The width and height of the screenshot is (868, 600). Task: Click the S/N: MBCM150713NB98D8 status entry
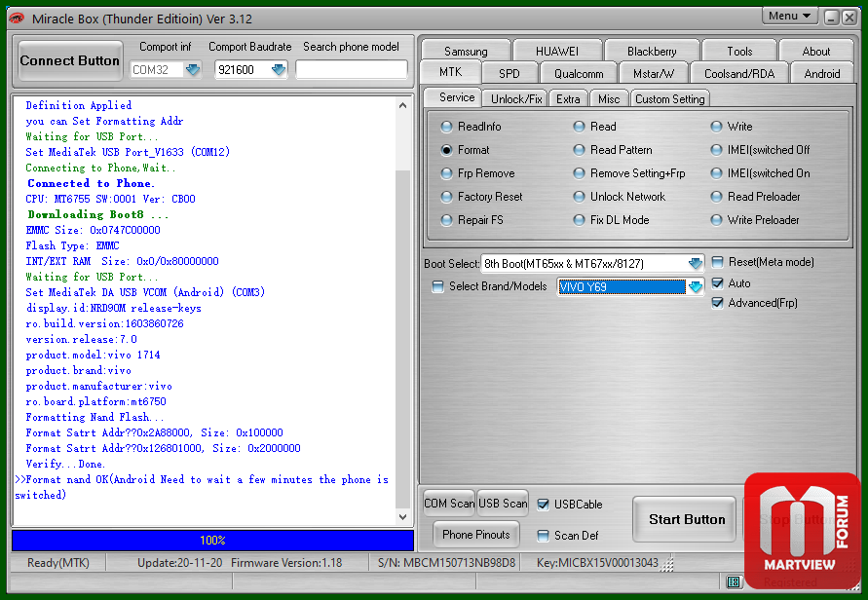click(446, 563)
